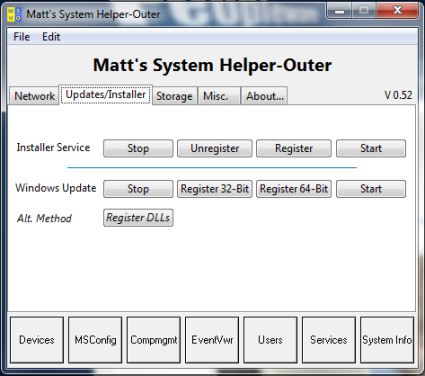Launch MSConfig from the bottom bar

pos(95,340)
